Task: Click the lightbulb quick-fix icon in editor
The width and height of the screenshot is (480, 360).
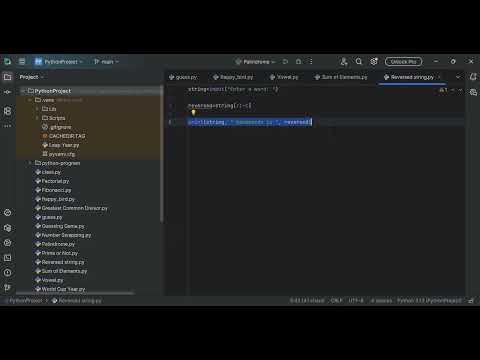Action: click(193, 113)
